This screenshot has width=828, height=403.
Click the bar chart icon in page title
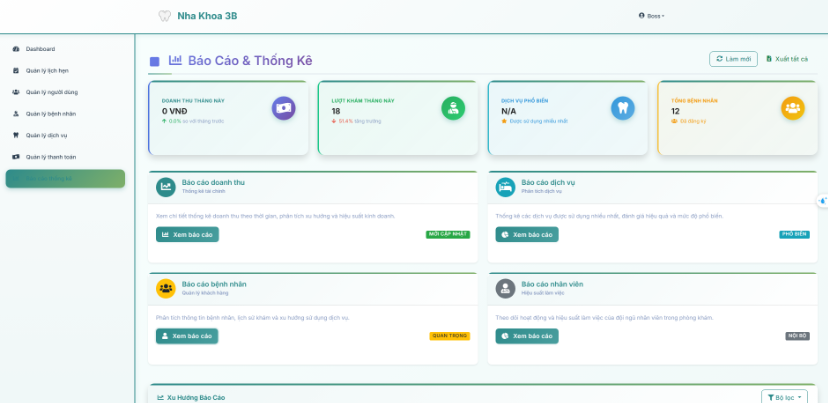coord(175,61)
